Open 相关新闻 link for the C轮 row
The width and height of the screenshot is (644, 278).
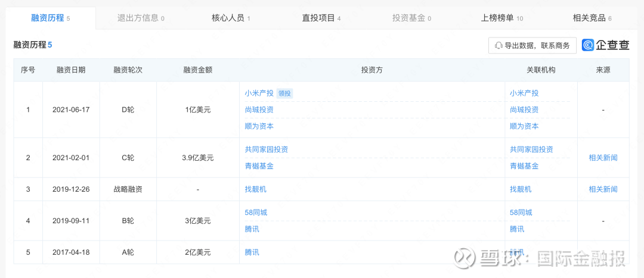tap(603, 157)
